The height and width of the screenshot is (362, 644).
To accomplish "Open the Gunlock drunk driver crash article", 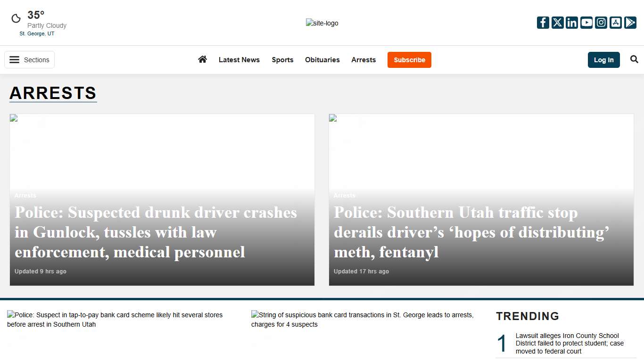I will pyautogui.click(x=156, y=232).
